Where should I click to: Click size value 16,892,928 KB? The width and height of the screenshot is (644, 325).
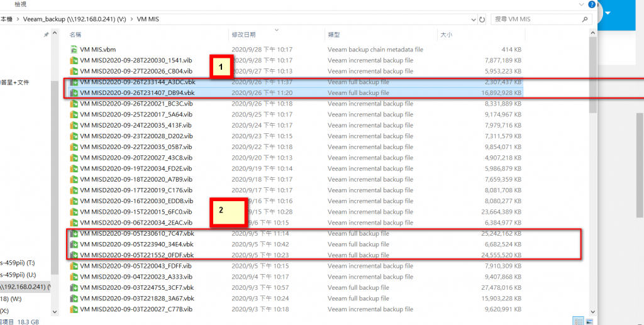pyautogui.click(x=501, y=93)
